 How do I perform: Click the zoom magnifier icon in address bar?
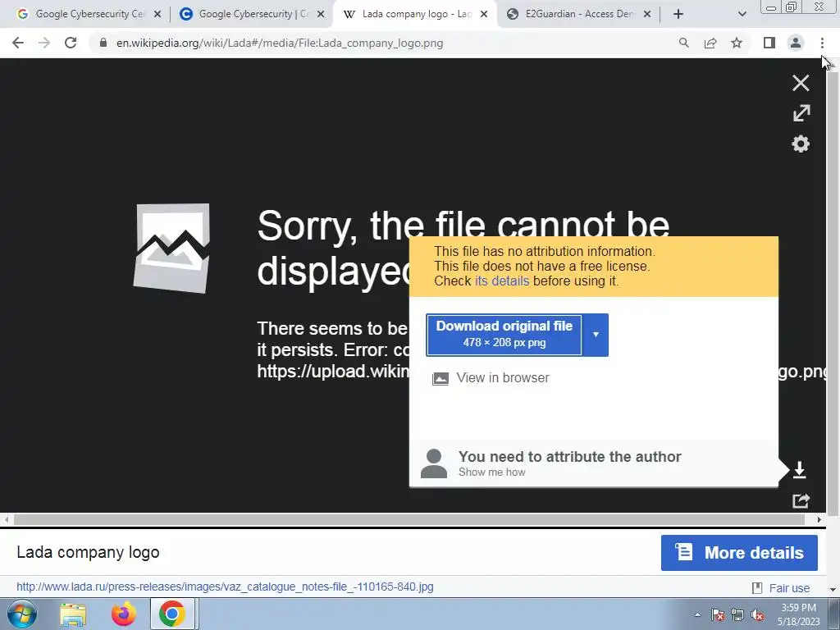point(683,43)
